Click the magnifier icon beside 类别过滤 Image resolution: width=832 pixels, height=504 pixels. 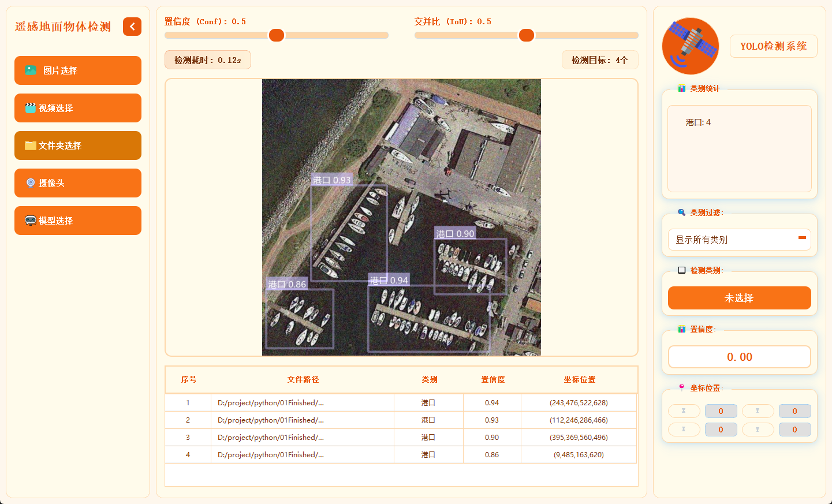tap(681, 212)
